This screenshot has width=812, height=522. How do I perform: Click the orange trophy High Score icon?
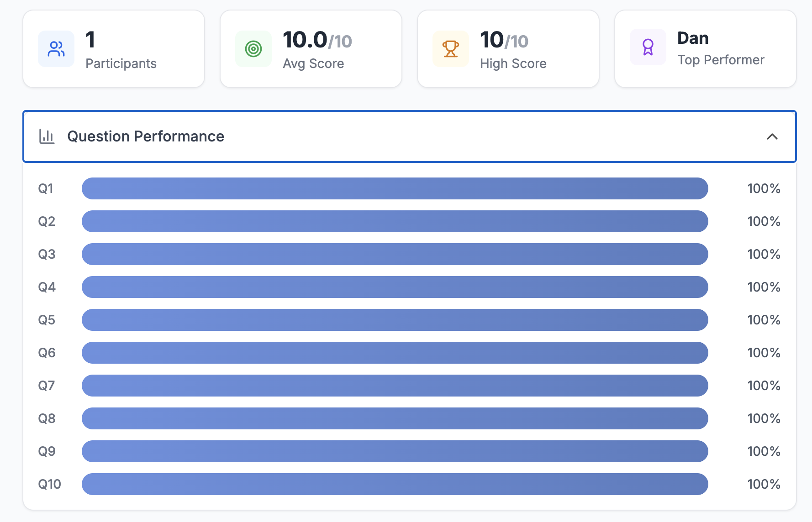pos(451,49)
